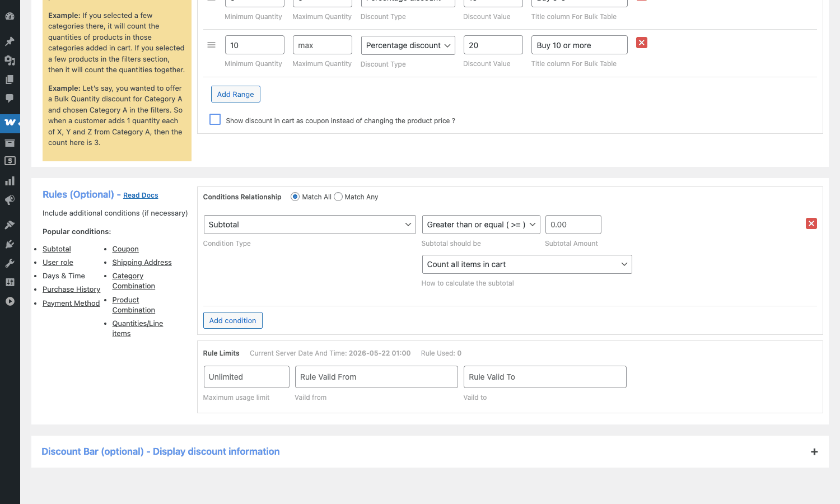Open Appearance paintbrush icon
Image resolution: width=840 pixels, height=504 pixels.
(10, 225)
